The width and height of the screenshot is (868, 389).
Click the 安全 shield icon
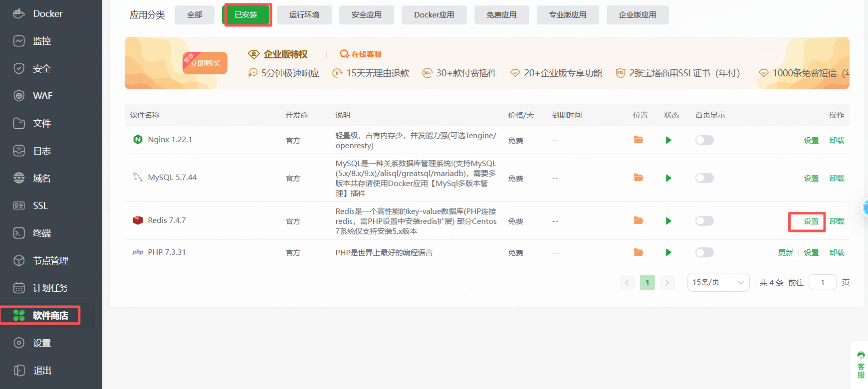tap(19, 68)
